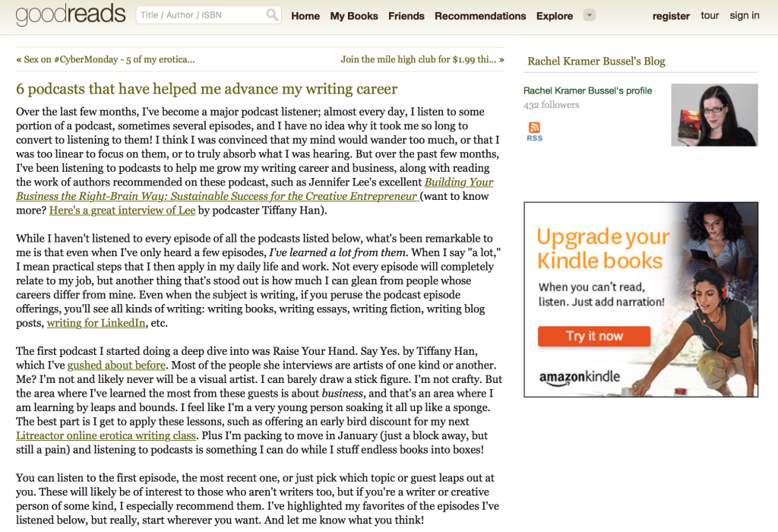Viewport: 778px width, 532px height.
Task: Open the Litreactor online erotica writing class link
Action: (106, 435)
